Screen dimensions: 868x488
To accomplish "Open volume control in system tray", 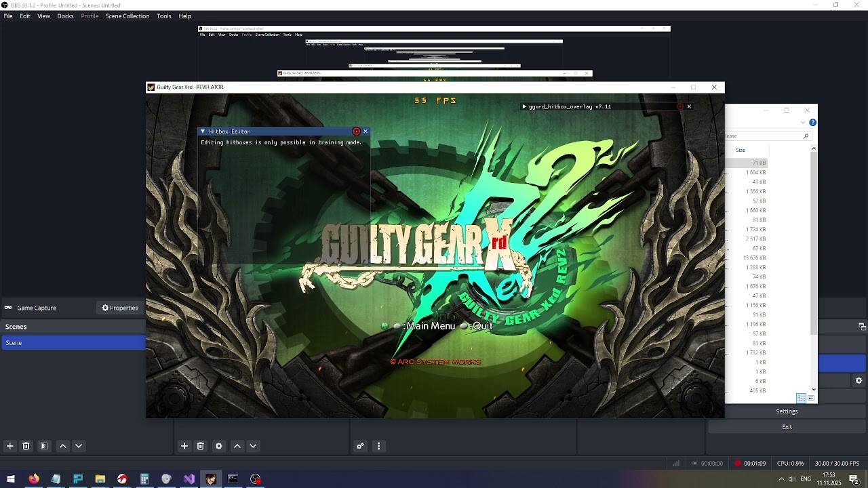I will [791, 479].
